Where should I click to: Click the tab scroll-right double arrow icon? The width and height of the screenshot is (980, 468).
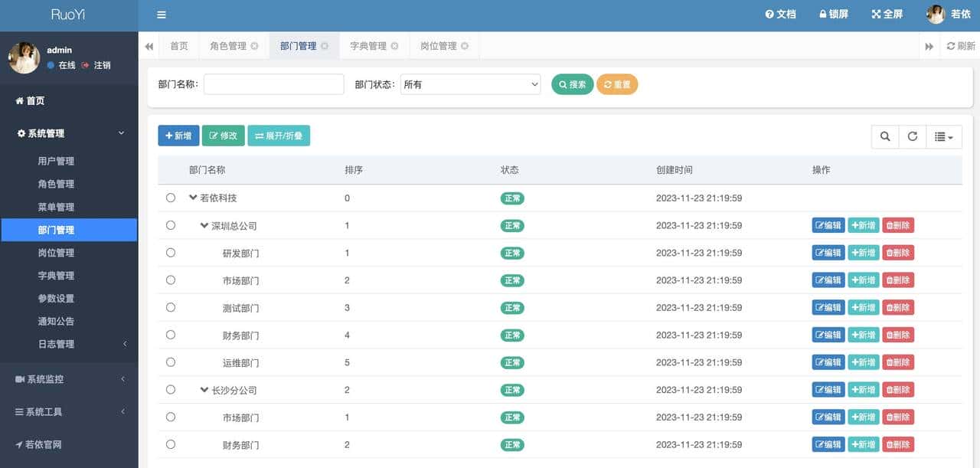click(929, 46)
